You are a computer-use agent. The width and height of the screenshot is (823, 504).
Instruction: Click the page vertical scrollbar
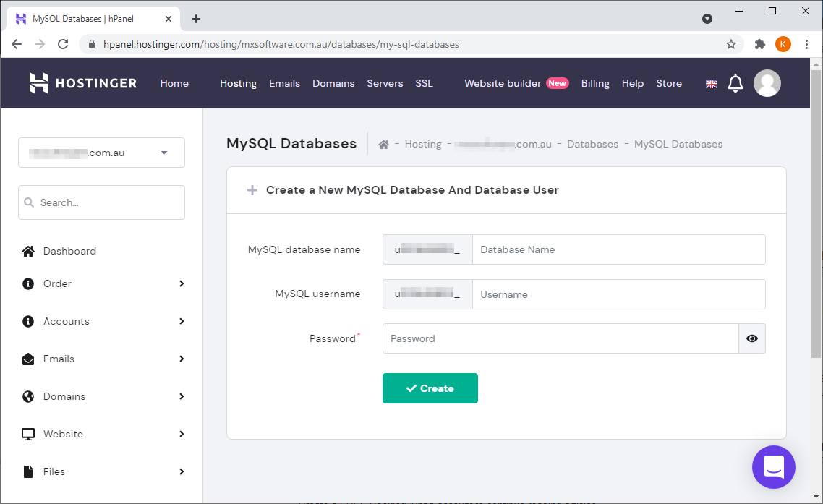(816, 214)
